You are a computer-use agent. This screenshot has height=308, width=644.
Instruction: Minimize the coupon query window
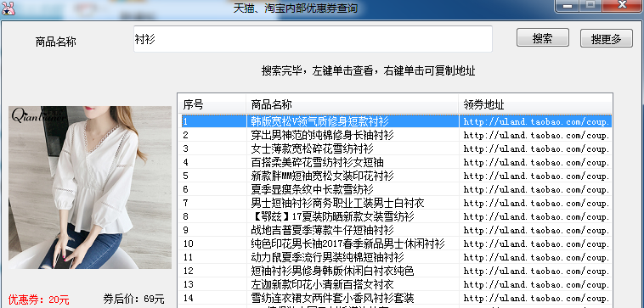click(568, 5)
